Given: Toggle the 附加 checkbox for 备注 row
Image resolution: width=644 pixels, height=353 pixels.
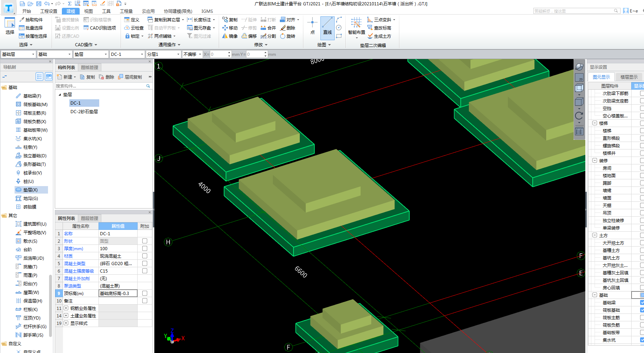Looking at the screenshot, I should click(145, 301).
